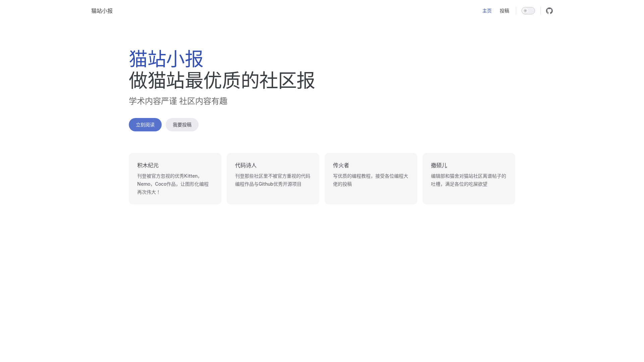644x362 pixels.
Task: Click the 撒硕儿 card heading
Action: (439, 165)
